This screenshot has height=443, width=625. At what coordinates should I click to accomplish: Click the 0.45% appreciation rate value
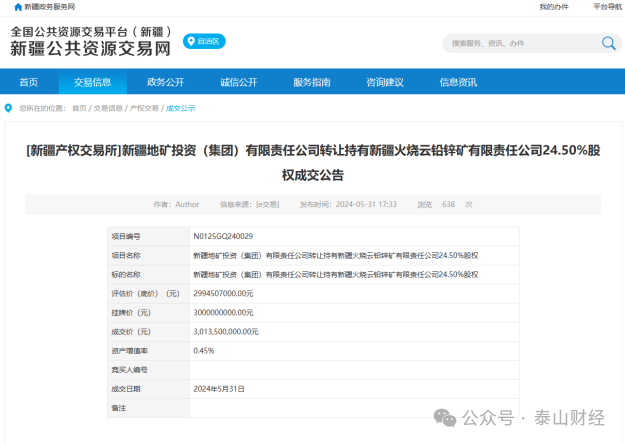204,351
